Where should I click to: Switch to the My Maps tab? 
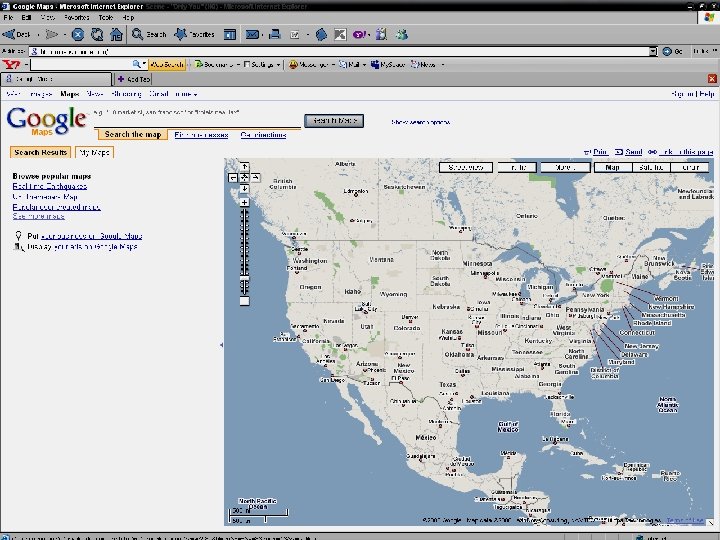coord(94,152)
